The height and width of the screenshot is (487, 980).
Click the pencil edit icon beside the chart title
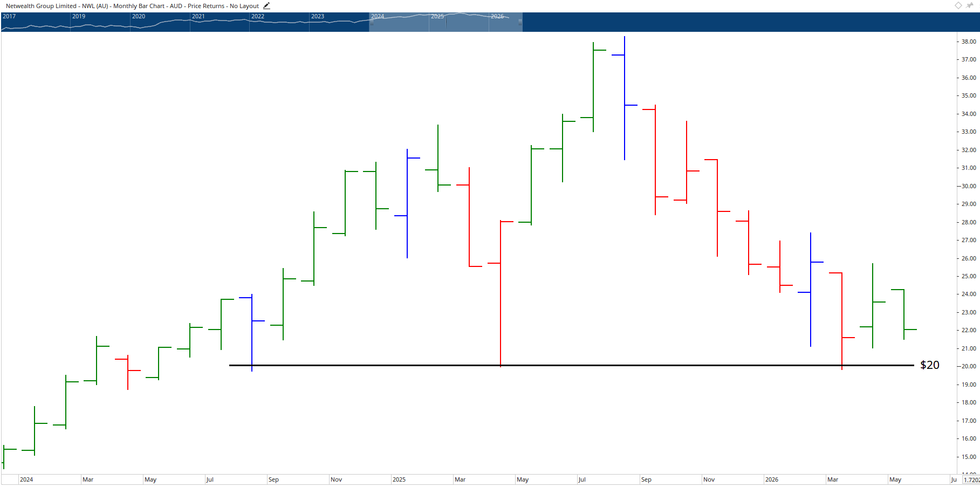pyautogui.click(x=266, y=6)
